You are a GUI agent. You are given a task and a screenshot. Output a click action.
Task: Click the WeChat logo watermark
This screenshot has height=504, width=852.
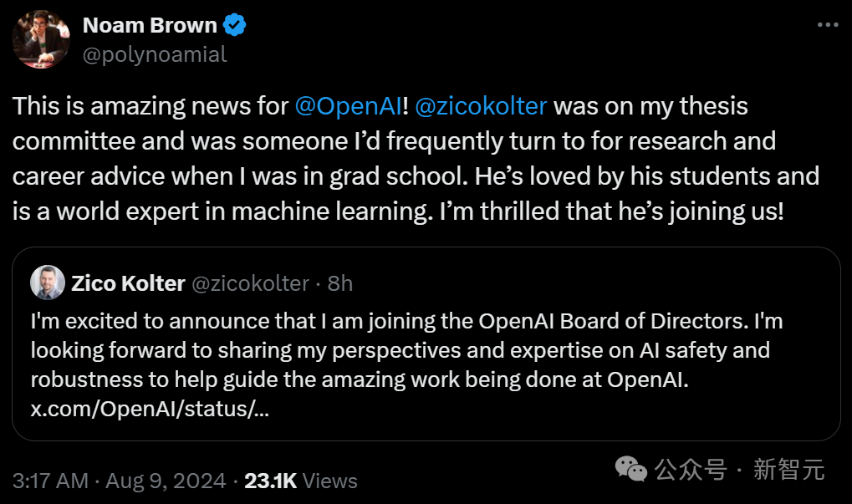click(x=631, y=469)
